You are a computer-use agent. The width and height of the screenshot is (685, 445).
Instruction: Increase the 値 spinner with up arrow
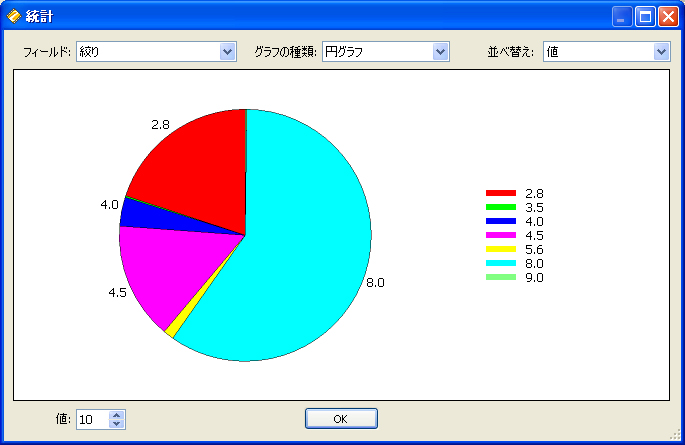[x=117, y=415]
